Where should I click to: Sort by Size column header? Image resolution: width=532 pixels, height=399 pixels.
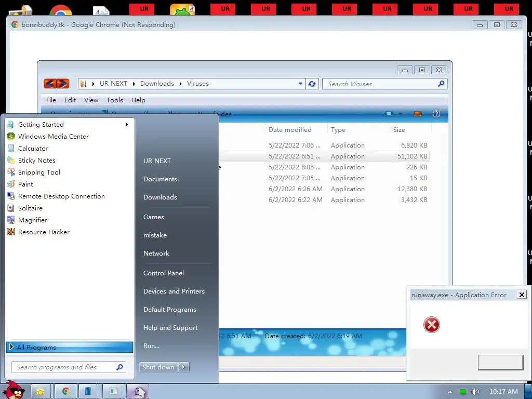tap(410, 129)
